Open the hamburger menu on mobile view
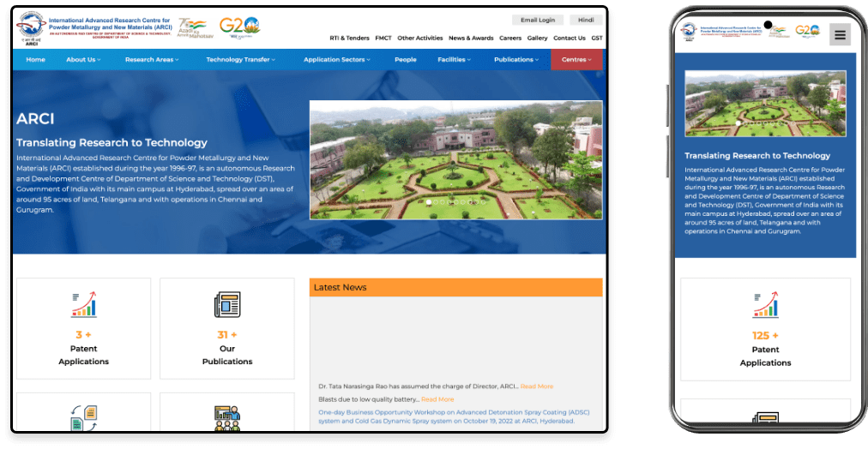This screenshot has width=868, height=449. tap(840, 35)
